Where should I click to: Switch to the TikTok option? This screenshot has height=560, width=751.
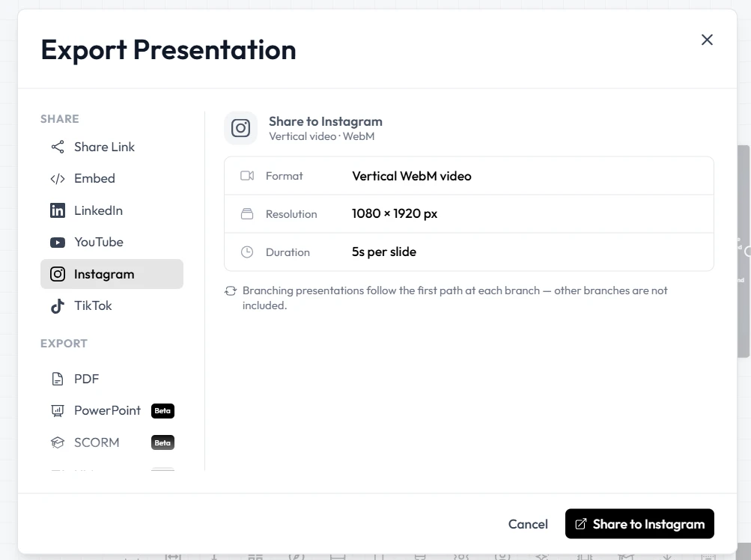click(x=112, y=305)
